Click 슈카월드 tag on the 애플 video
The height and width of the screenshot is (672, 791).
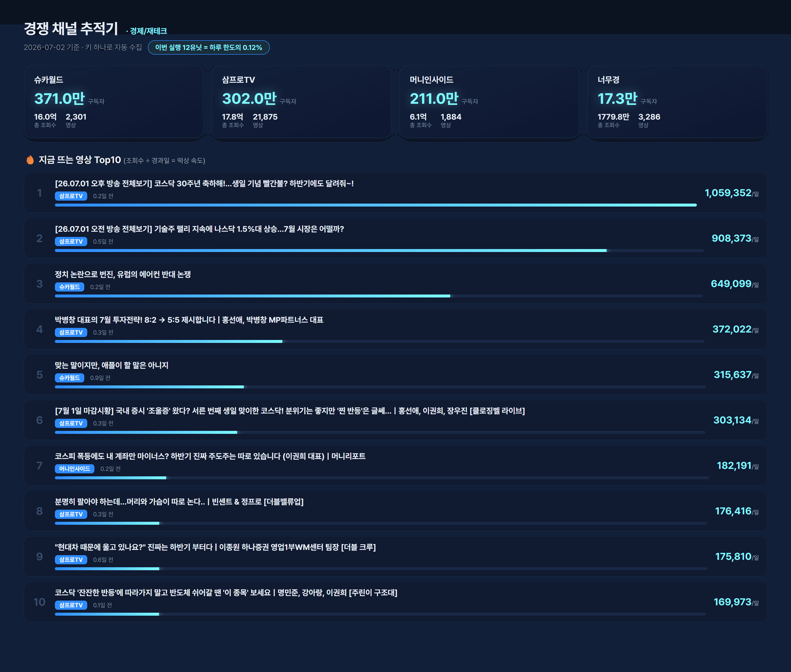69,378
